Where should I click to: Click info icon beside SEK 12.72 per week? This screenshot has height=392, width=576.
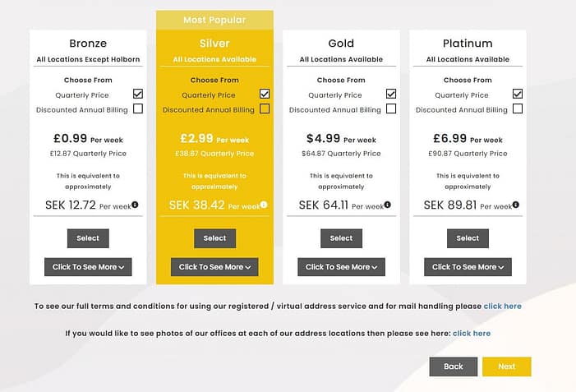(x=135, y=205)
